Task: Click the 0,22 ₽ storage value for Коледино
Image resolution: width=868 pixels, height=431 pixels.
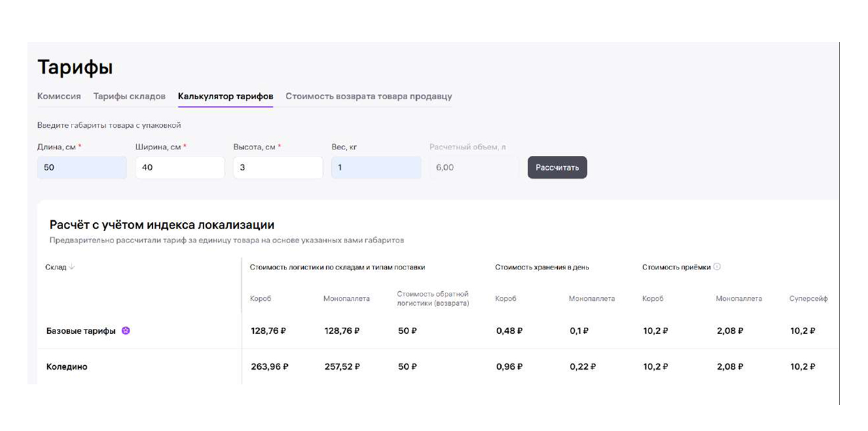Action: [x=583, y=367]
